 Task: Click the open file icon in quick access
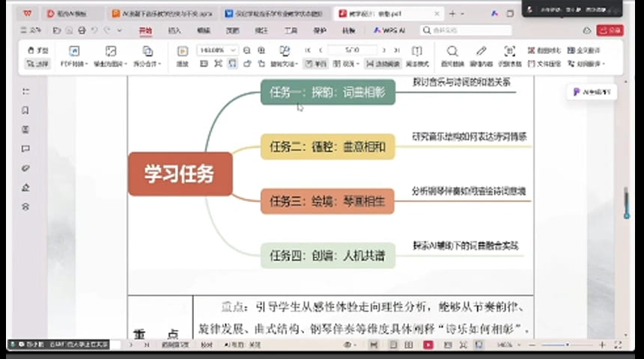pyautogui.click(x=57, y=31)
